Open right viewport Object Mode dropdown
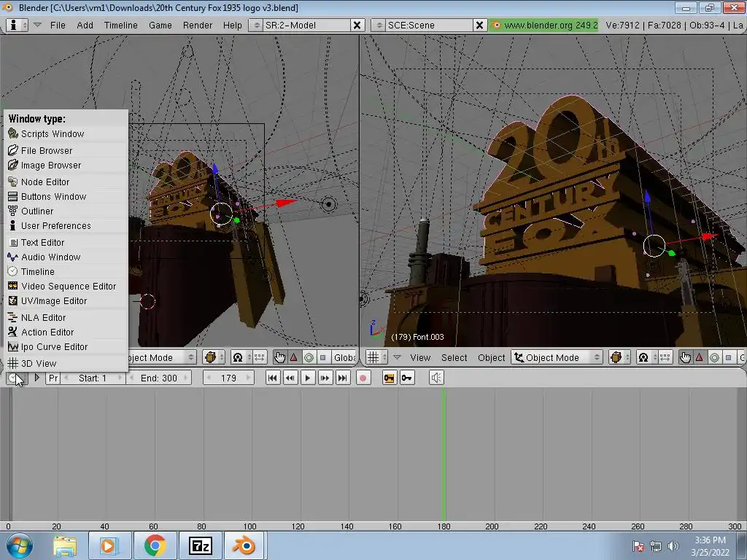 pos(557,357)
